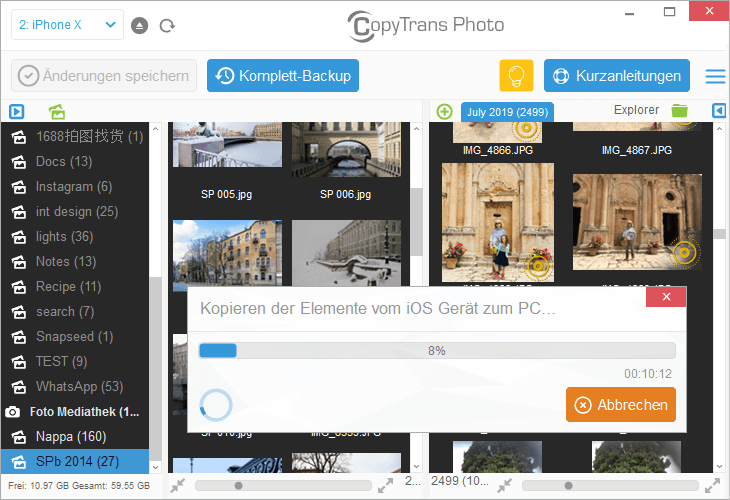Click device photos scroll up arrow

click(416, 128)
